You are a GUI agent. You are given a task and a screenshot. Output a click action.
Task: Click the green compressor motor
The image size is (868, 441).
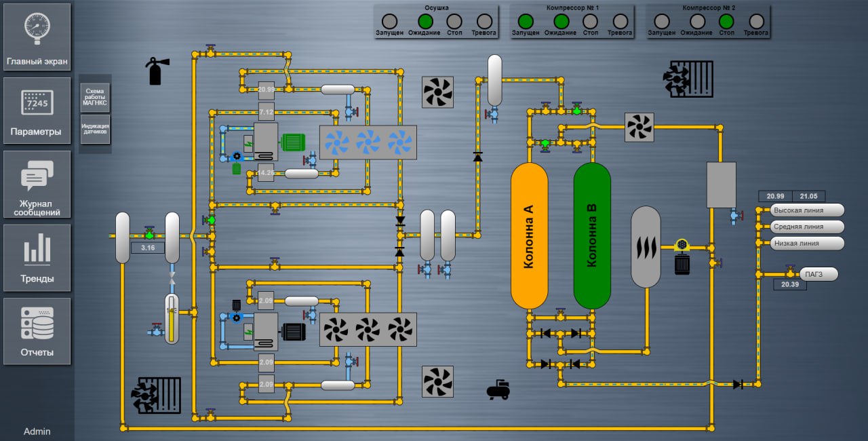click(294, 142)
